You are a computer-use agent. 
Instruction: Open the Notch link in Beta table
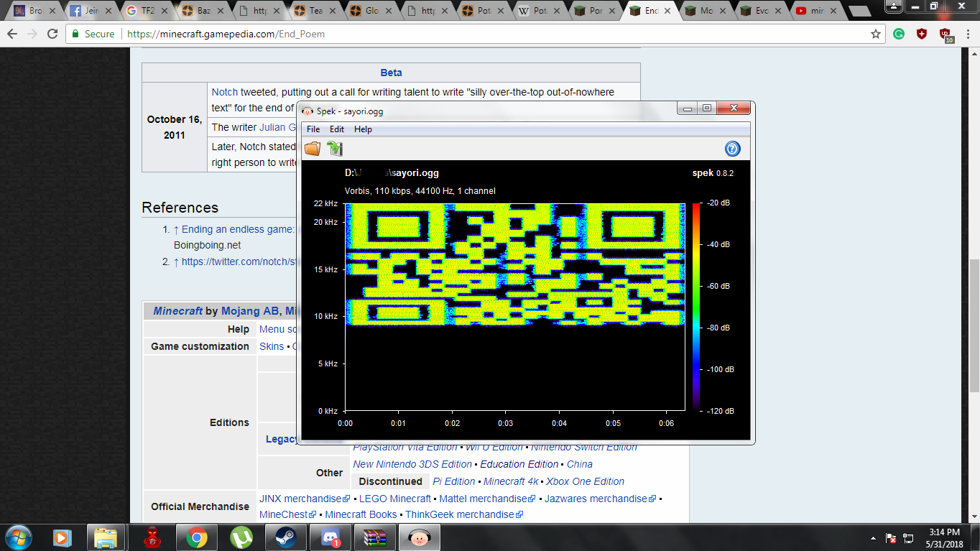(x=225, y=92)
